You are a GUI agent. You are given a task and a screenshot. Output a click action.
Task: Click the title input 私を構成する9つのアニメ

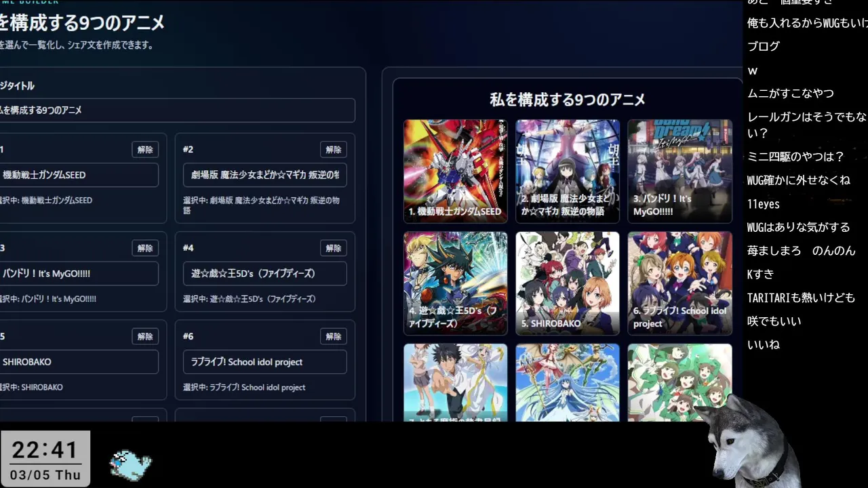pos(176,110)
